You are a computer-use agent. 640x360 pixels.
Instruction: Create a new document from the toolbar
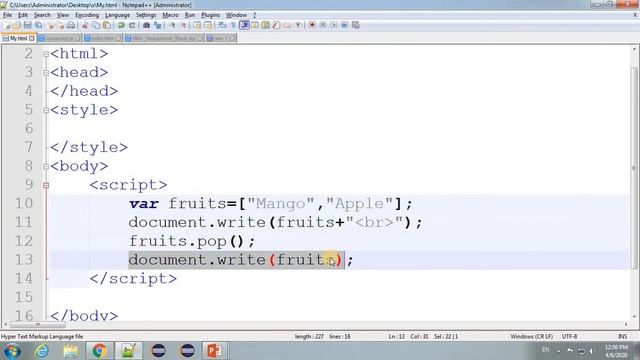[6, 25]
